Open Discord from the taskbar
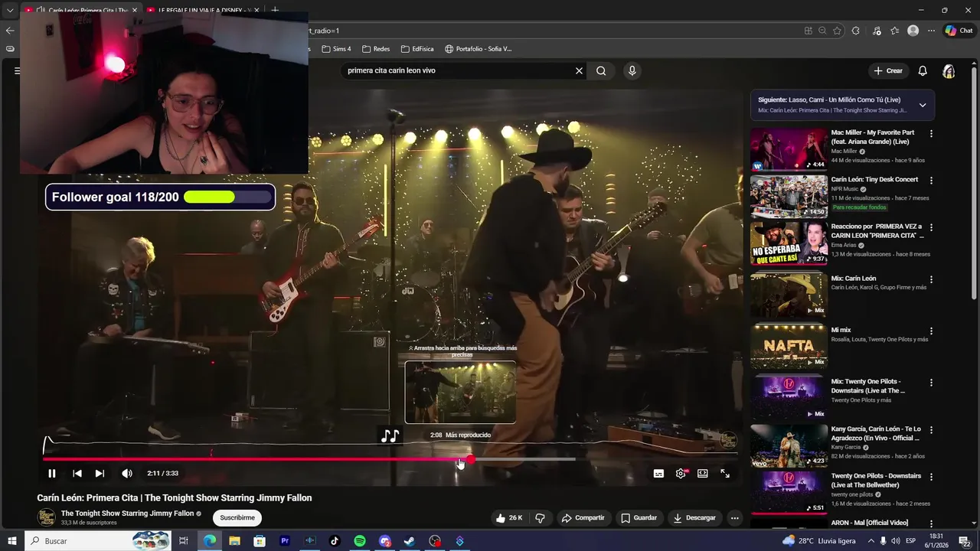This screenshot has width=980, height=551. click(x=385, y=541)
